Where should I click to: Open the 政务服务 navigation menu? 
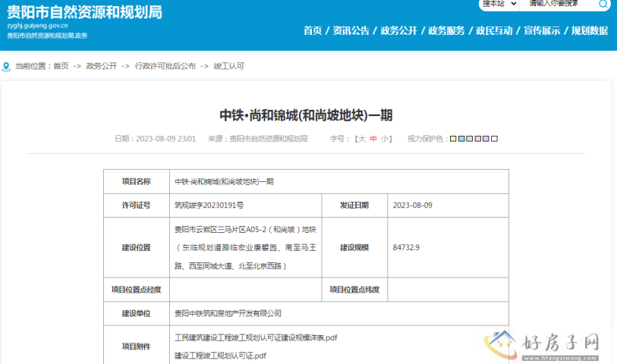pos(446,30)
